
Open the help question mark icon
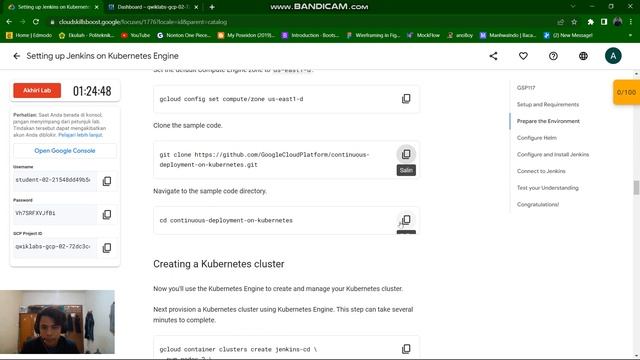[553, 56]
